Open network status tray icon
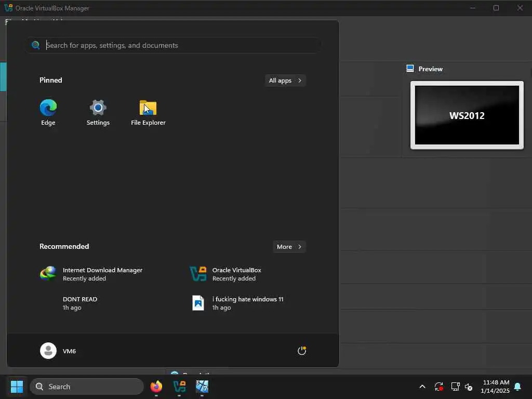This screenshot has height=399, width=532. click(x=455, y=387)
